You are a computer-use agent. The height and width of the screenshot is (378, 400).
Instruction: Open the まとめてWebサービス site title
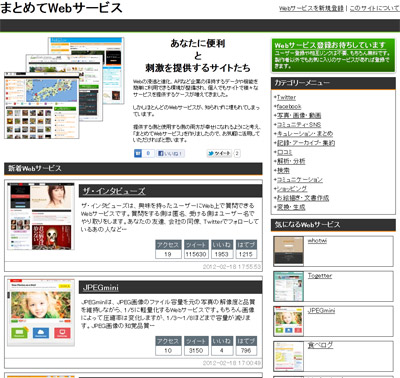point(61,8)
